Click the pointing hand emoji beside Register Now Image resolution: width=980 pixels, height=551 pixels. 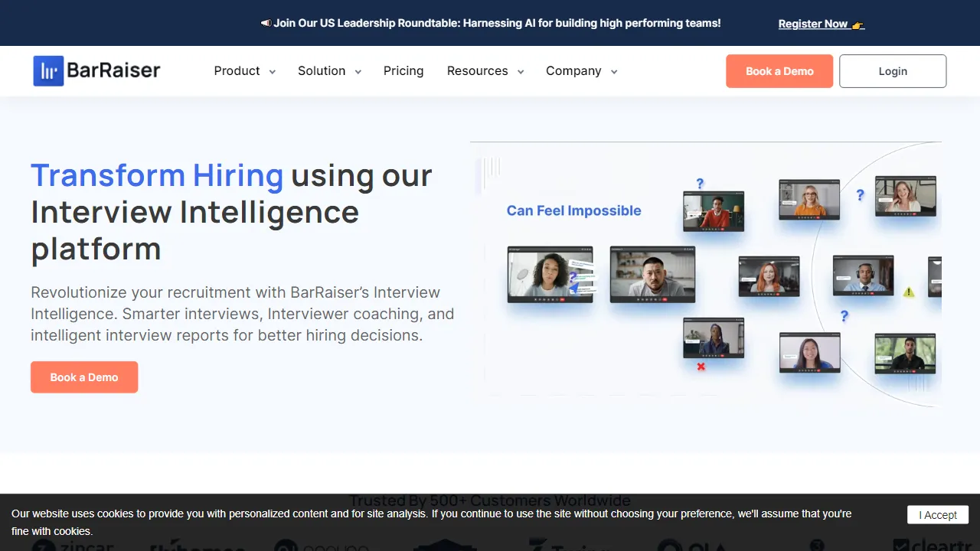(857, 24)
